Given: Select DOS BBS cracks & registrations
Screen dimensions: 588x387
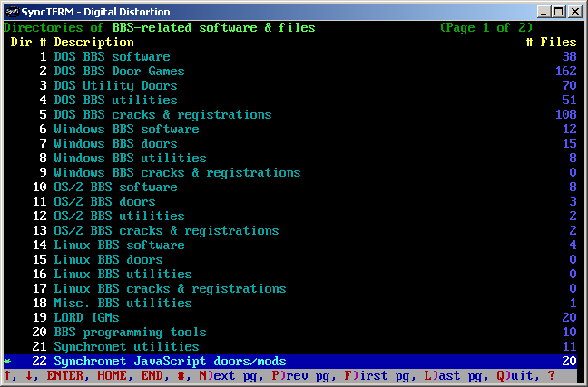Looking at the screenshot, I should coord(162,115).
